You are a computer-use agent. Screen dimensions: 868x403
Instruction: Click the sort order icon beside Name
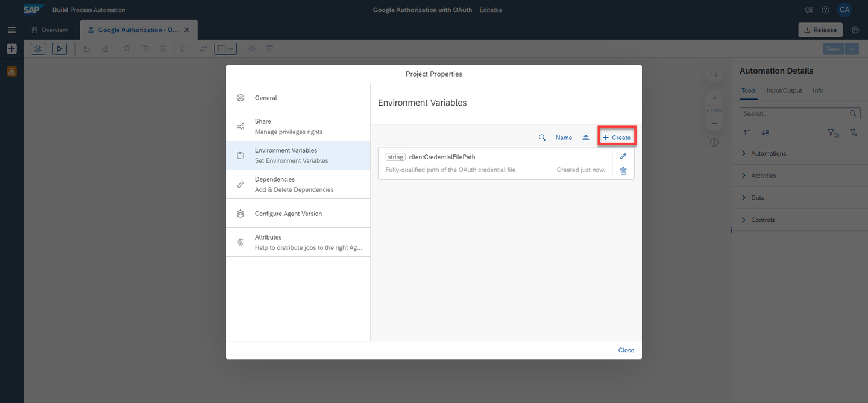(585, 138)
